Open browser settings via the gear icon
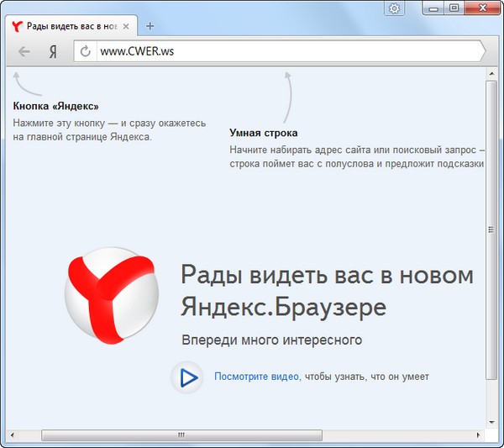Screen dimensions: 504x448 [395, 8]
